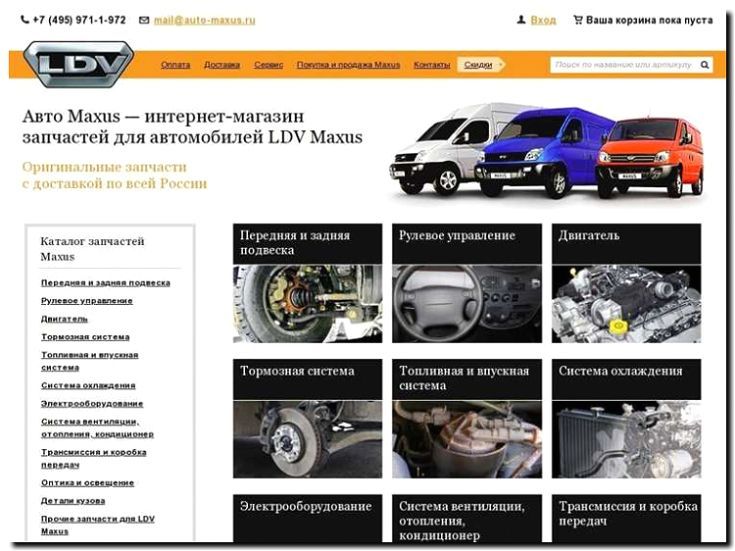Viewport: 735px width, 551px height.
Task: Open the mail@auto-maxus.ru email link
Action: pos(204,20)
